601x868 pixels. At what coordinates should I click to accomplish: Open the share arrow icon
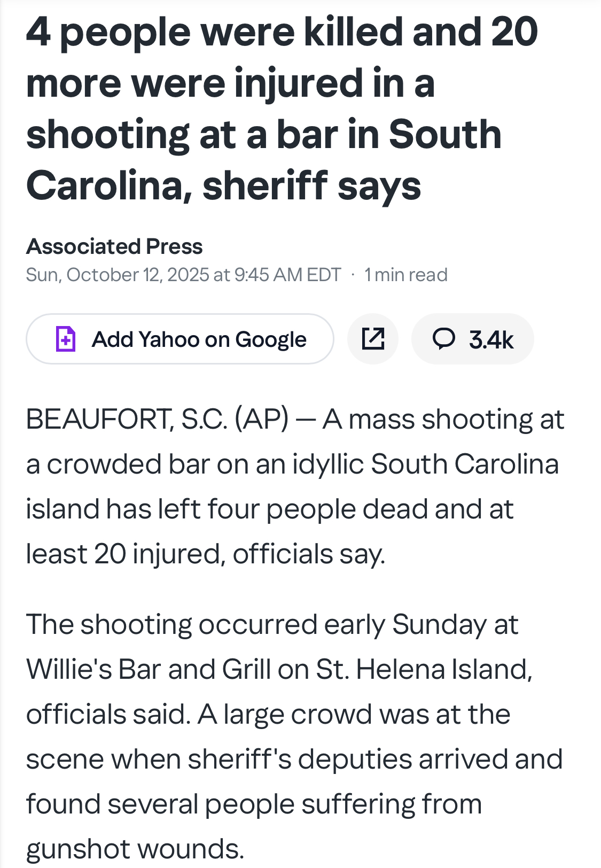tap(373, 339)
